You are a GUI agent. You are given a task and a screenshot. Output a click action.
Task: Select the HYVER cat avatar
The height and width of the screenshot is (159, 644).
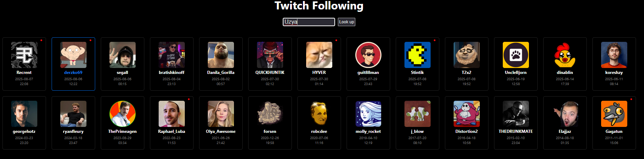319,55
